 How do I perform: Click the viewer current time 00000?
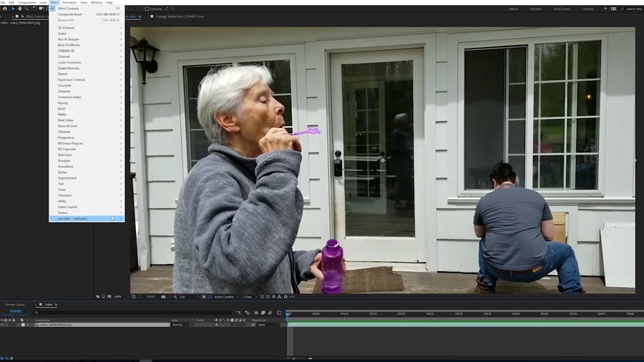tap(151, 297)
